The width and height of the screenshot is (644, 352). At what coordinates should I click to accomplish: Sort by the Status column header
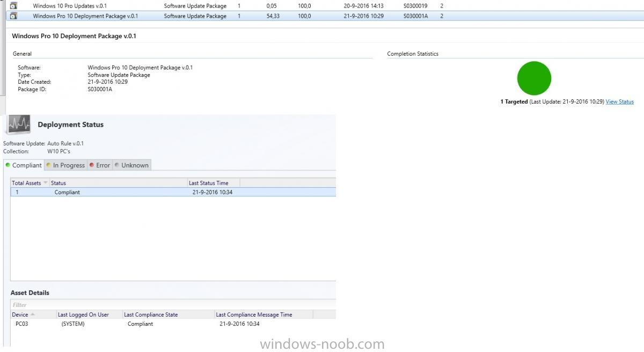click(119, 183)
